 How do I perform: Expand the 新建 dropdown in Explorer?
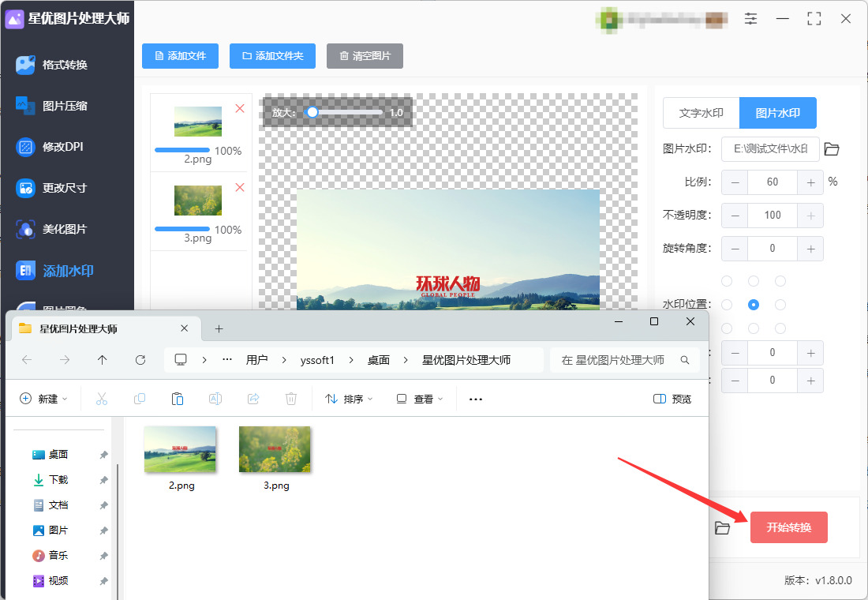pos(43,399)
